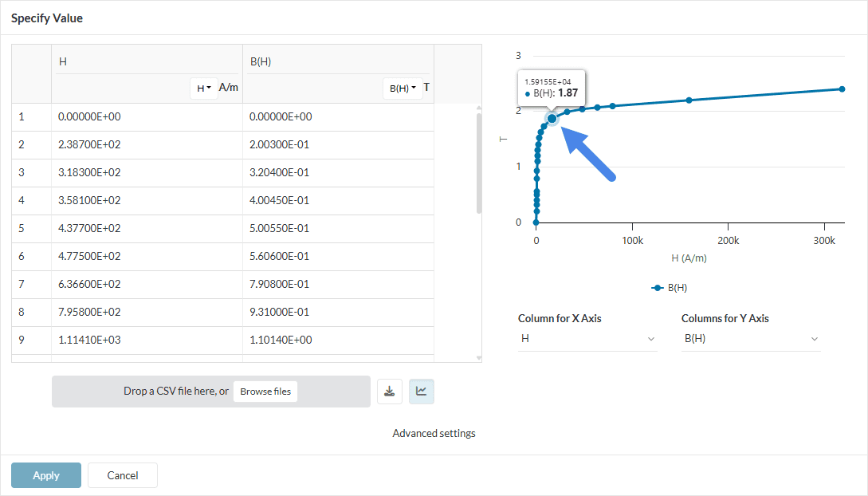The width and height of the screenshot is (868, 496).
Task: Click the Apply button
Action: tap(46, 475)
